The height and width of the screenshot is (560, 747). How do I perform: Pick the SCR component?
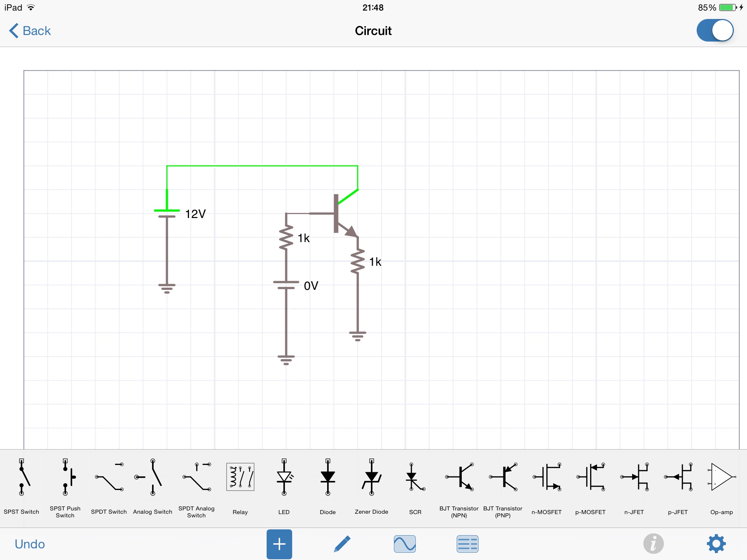pyautogui.click(x=415, y=477)
